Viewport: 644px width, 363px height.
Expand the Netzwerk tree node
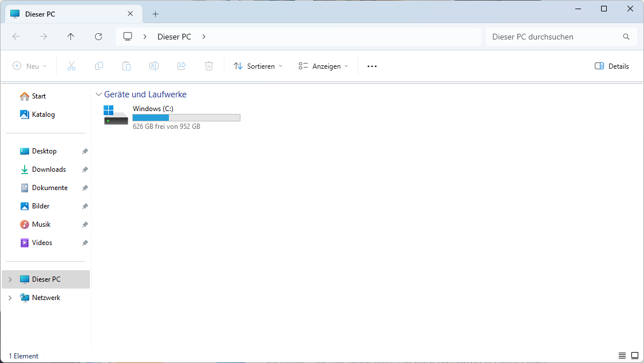pos(10,298)
